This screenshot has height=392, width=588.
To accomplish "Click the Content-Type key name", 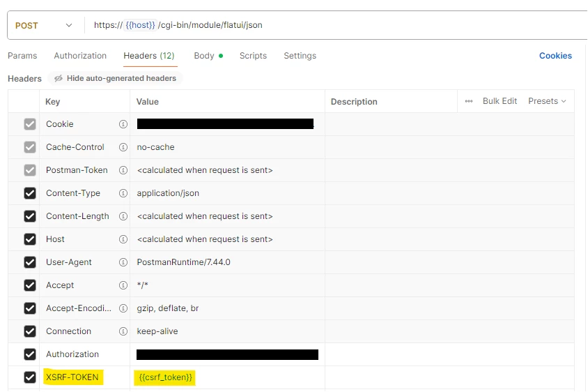I will click(73, 193).
